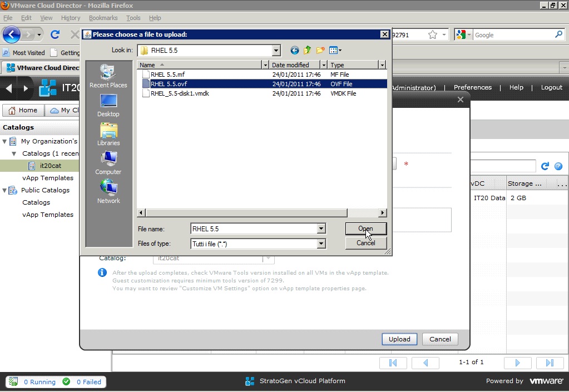Viewport: 569px width, 392px height.
Task: Click Cancel button in upload vApp dialog
Action: [440, 339]
